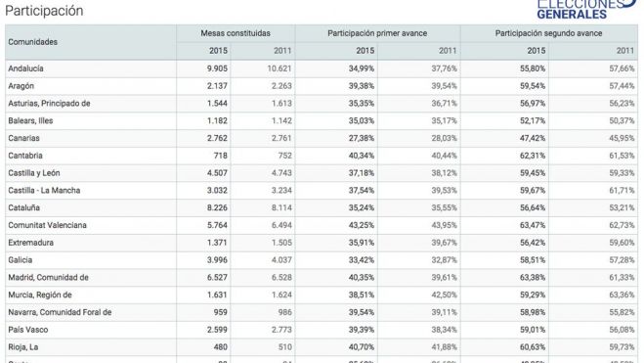Click the Canarias community name
Screen dimensions: 644x363
pos(23,138)
